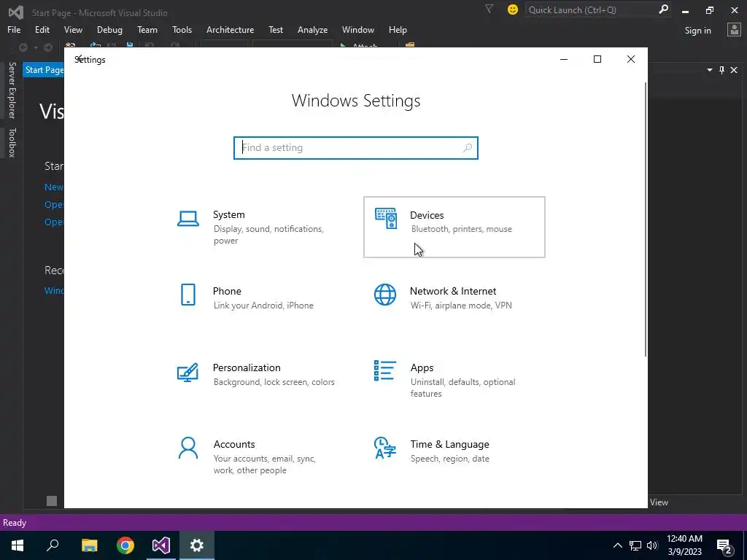Open the Devices settings category
This screenshot has height=560, width=747.
pos(454,227)
